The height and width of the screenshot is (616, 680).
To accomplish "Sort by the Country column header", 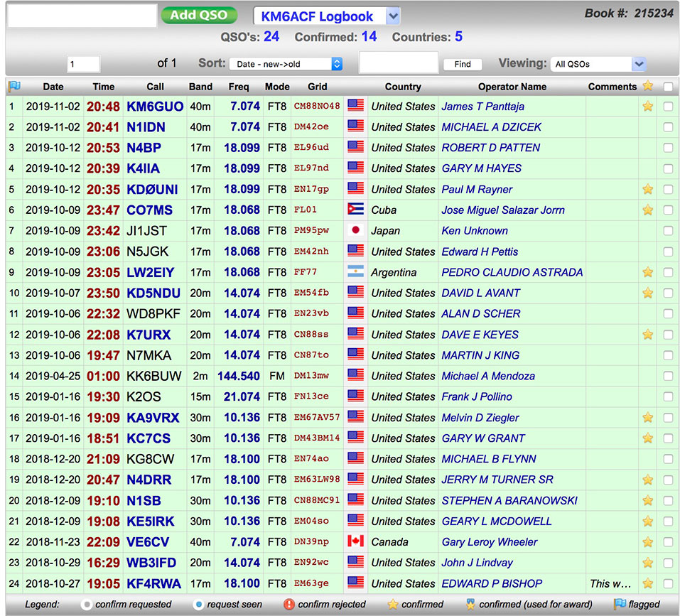I will (x=404, y=87).
